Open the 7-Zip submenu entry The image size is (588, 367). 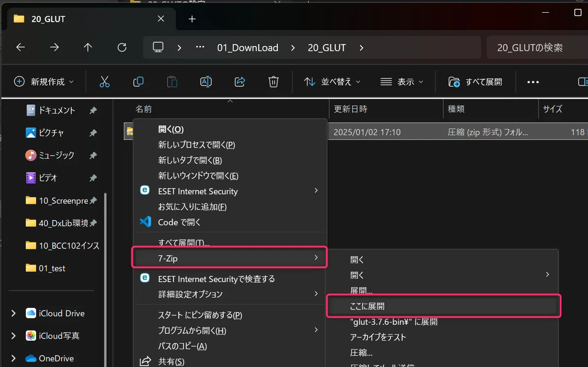230,257
